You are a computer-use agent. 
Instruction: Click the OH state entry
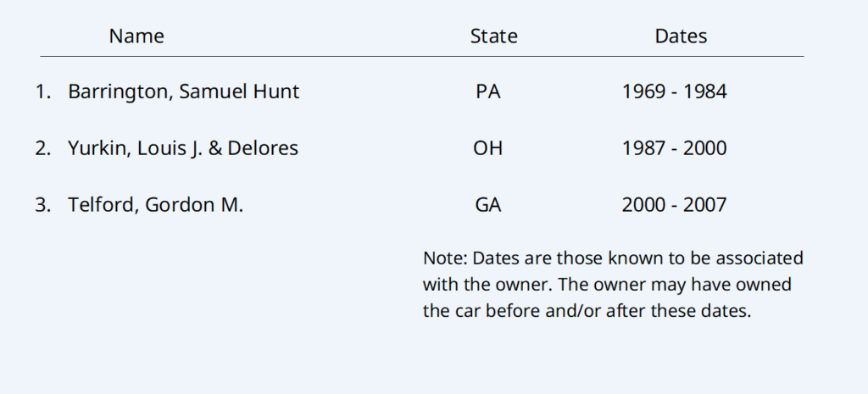click(488, 148)
